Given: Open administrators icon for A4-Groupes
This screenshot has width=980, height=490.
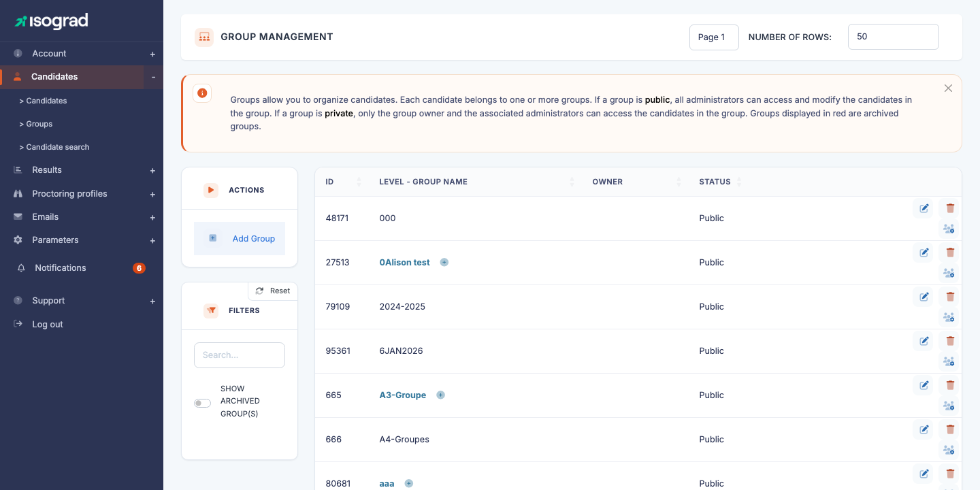Looking at the screenshot, I should 949,450.
